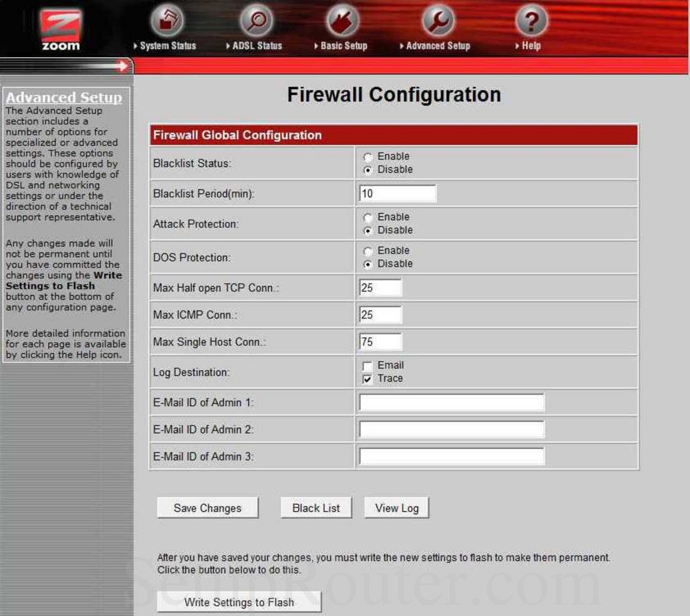Viewport: 690px width, 616px height.
Task: Click the Help question mark icon
Action: click(x=530, y=21)
